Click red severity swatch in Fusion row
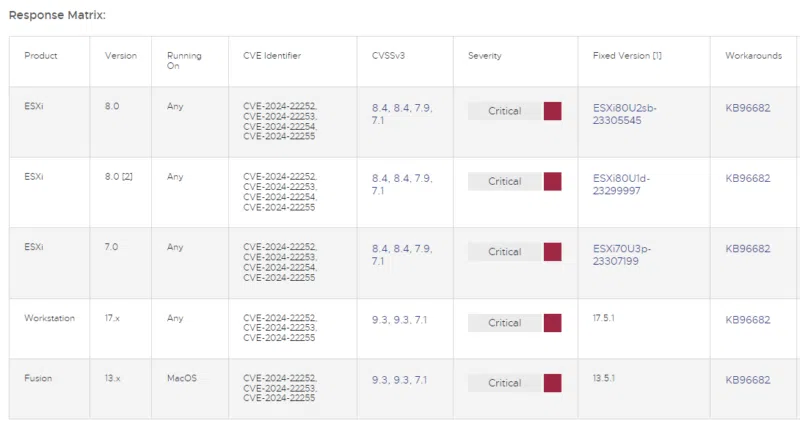 (553, 383)
